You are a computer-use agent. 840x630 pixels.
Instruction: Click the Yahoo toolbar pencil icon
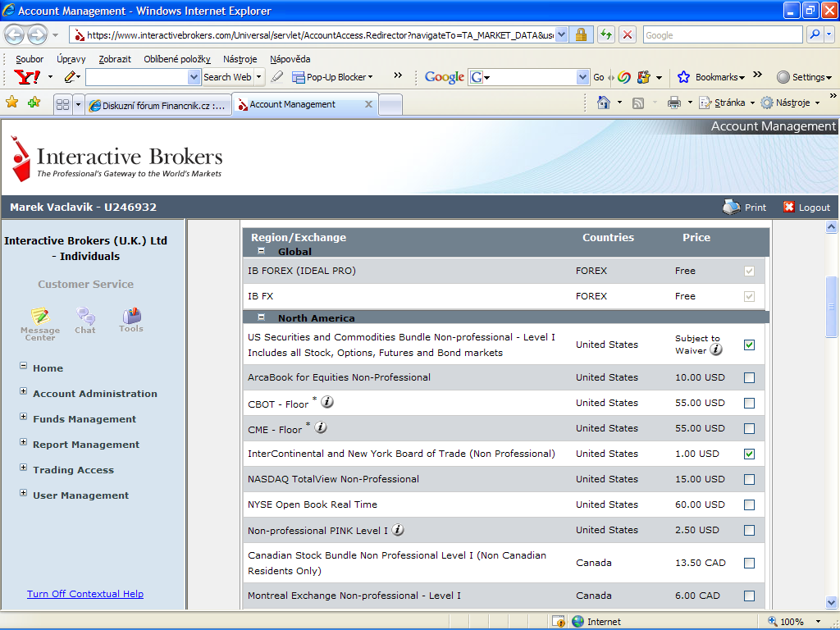70,76
